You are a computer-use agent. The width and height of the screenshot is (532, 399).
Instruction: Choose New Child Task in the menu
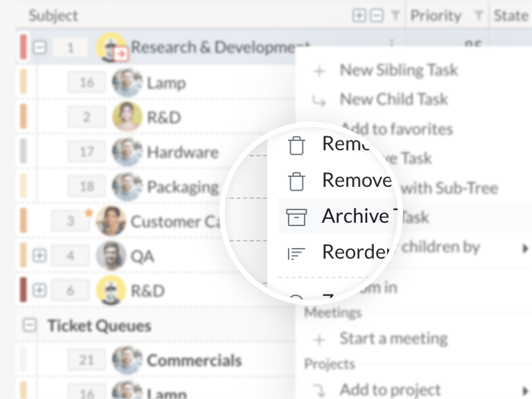(394, 99)
